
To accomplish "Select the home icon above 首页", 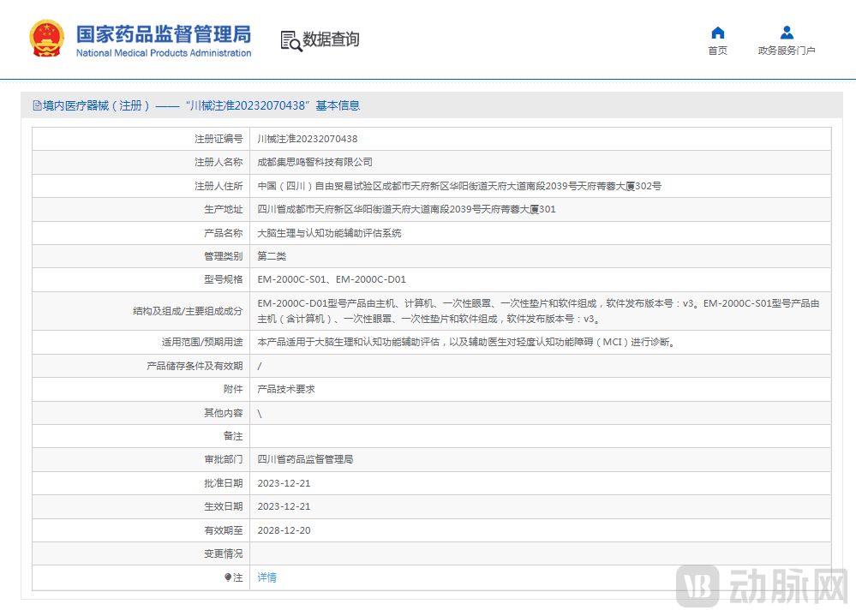I will coord(717,31).
